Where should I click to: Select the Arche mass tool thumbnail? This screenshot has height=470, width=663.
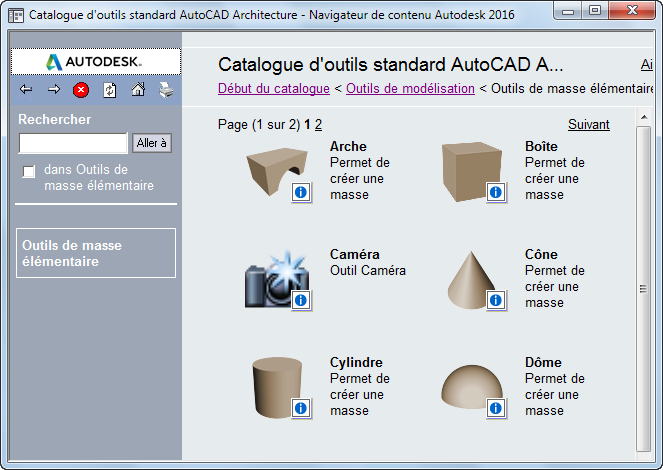pyautogui.click(x=277, y=171)
